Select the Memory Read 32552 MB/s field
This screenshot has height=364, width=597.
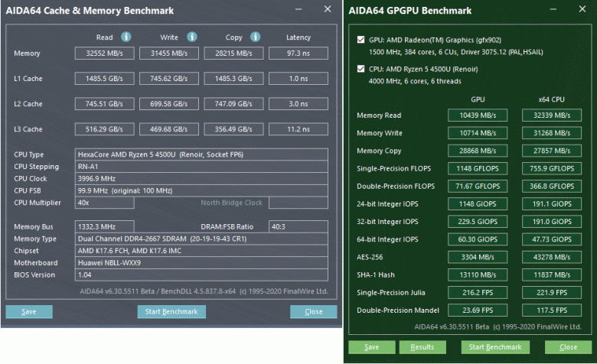pyautogui.click(x=105, y=54)
